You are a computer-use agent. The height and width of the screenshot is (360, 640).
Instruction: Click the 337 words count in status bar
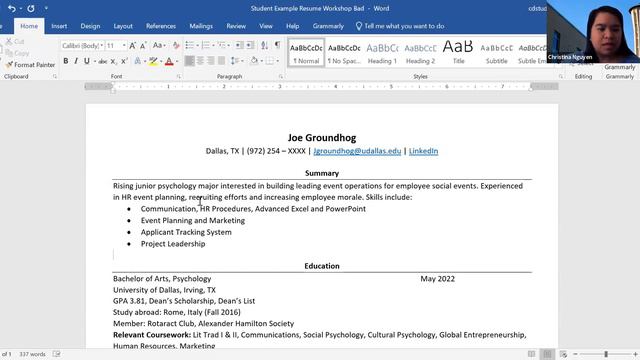point(32,354)
